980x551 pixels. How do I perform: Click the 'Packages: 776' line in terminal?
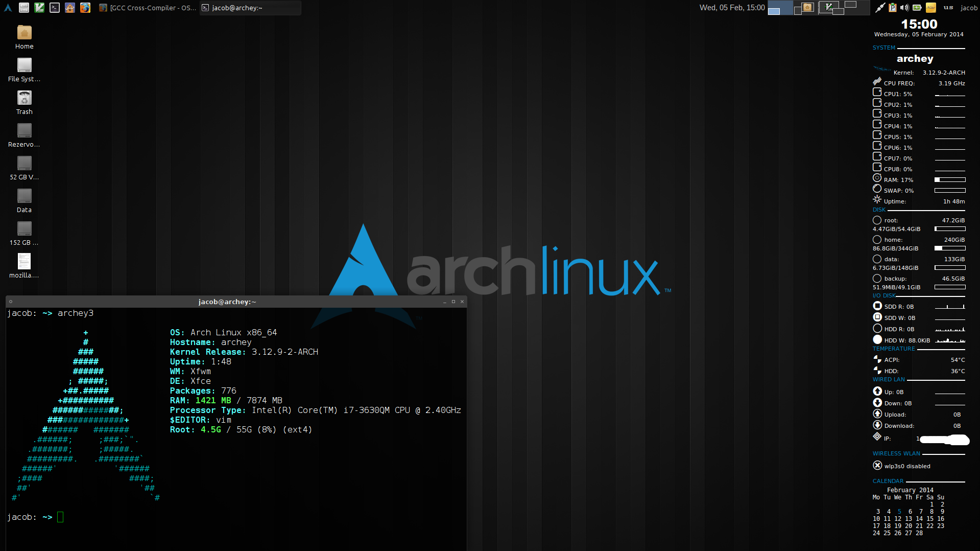tap(203, 391)
